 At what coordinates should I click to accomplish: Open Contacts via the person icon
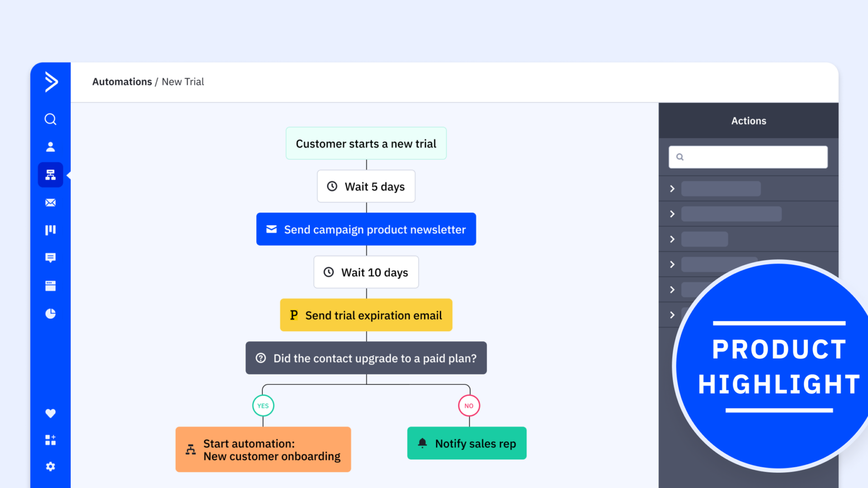pyautogui.click(x=50, y=147)
